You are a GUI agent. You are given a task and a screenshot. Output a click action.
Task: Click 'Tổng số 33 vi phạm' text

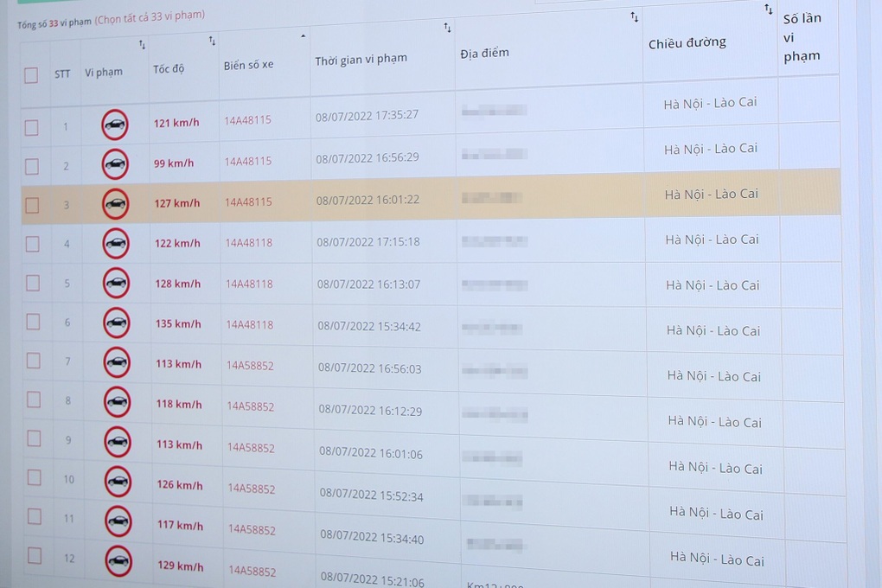pos(54,23)
